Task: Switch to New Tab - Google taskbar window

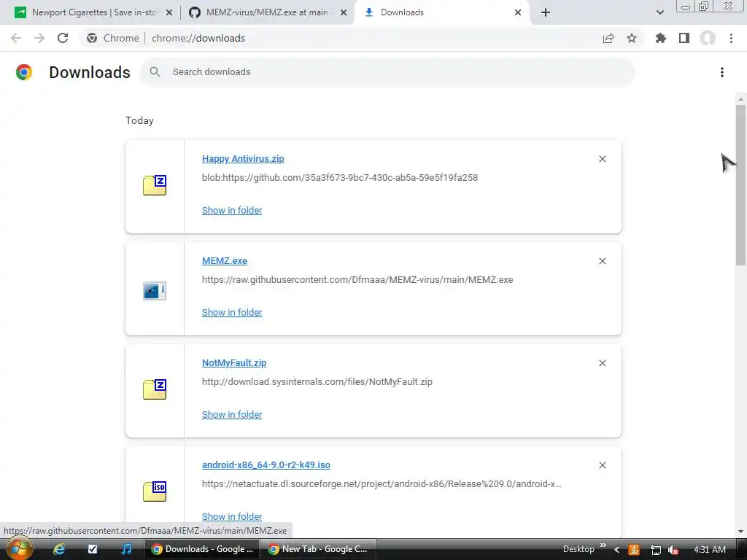Action: point(320,549)
